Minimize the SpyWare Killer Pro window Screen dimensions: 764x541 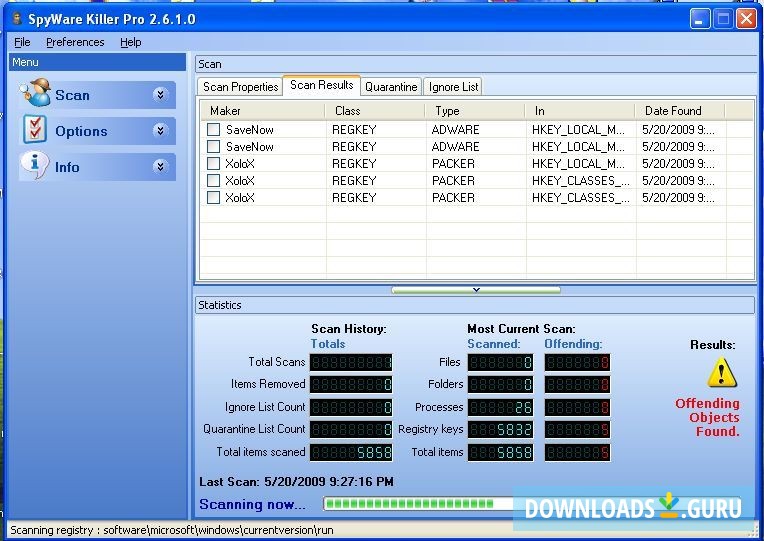click(x=700, y=19)
